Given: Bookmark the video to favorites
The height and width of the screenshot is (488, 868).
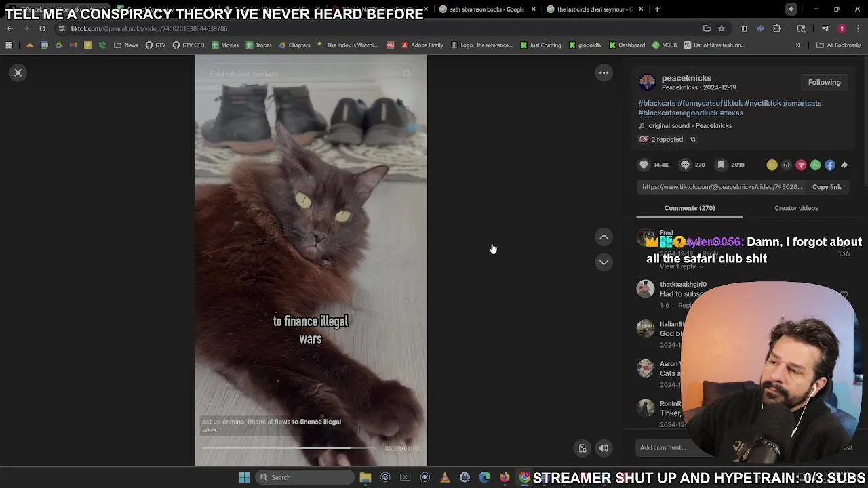Looking at the screenshot, I should (721, 165).
